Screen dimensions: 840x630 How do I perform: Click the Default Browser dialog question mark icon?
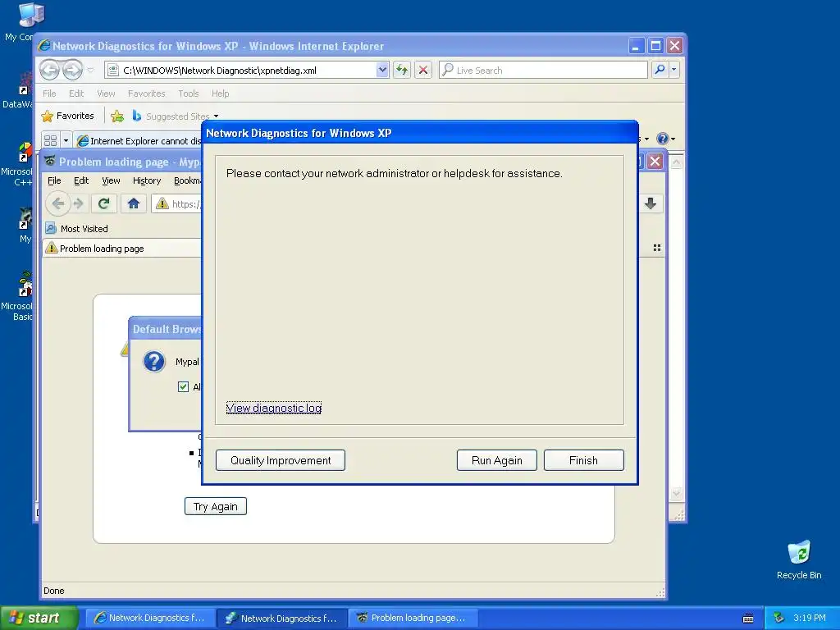pos(153,362)
